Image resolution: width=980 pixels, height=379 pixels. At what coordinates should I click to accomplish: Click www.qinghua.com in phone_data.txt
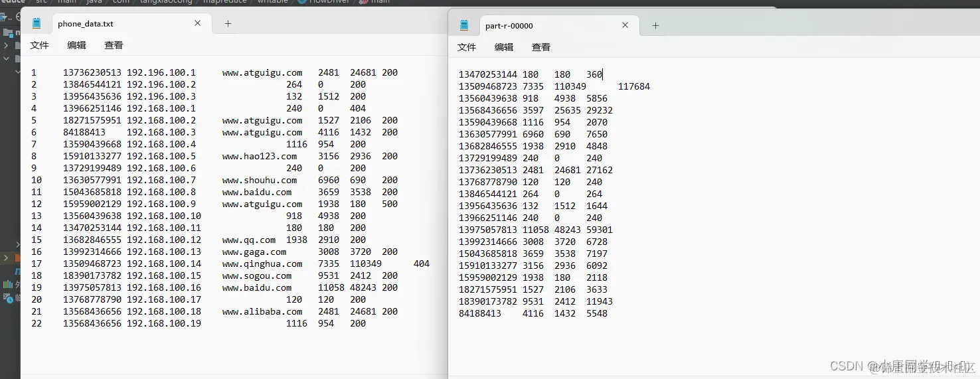coord(262,264)
